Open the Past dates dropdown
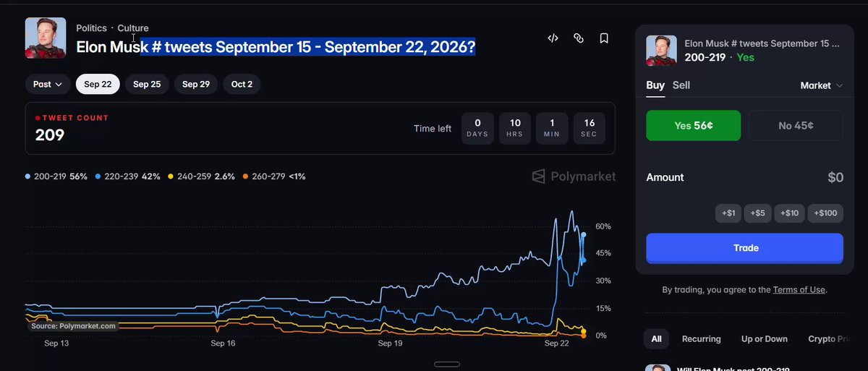This screenshot has width=868, height=371. pyautogui.click(x=48, y=84)
